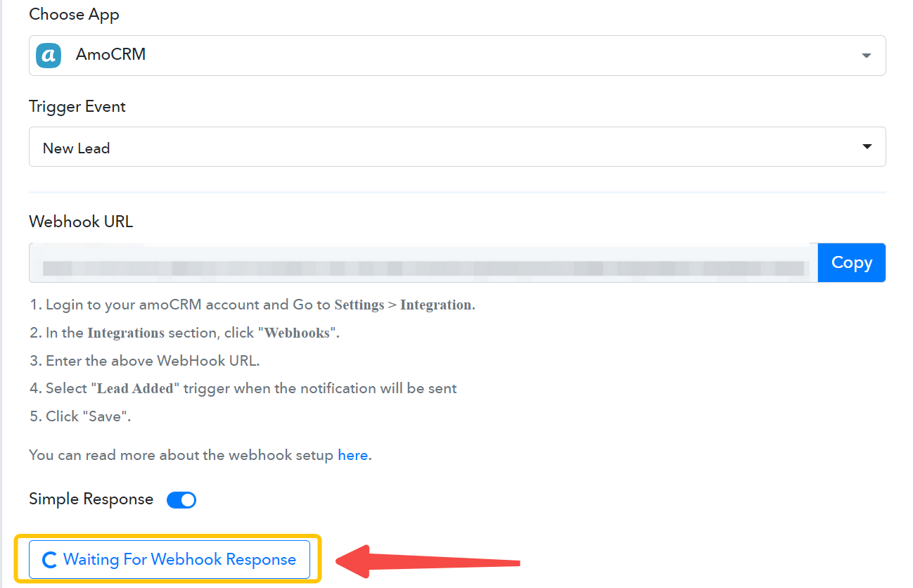Click step 5 text: Click "Save"

pos(80,416)
